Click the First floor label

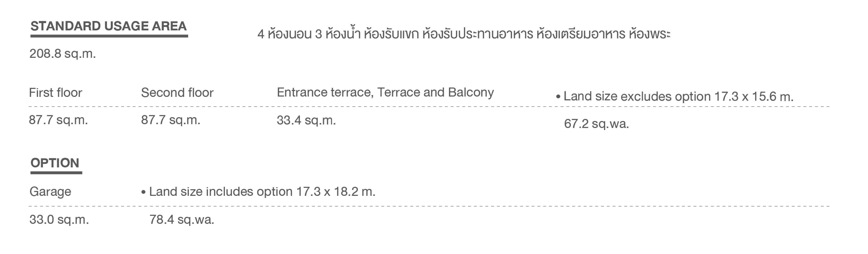(56, 93)
